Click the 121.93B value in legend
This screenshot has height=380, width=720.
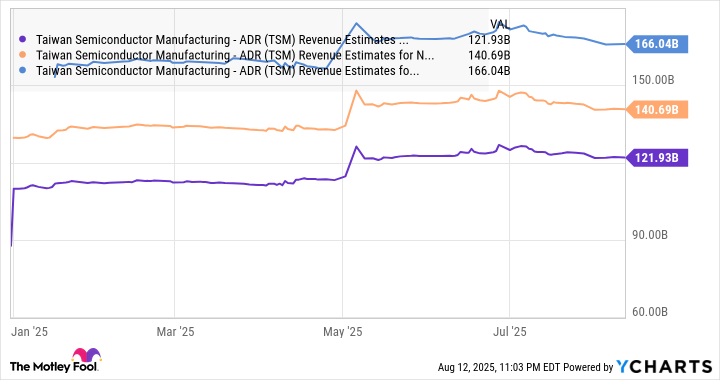489,40
